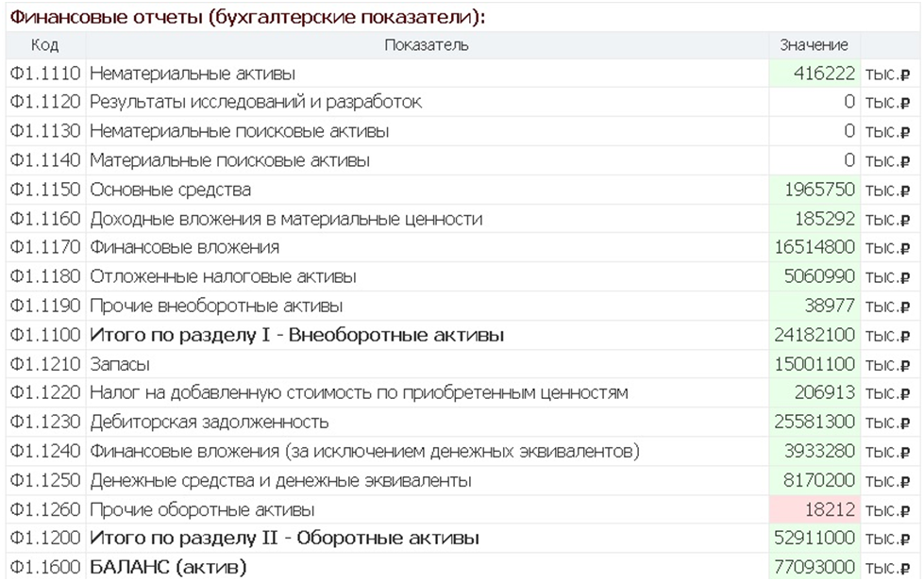Select code Ф1.1220
924x581 pixels.
[45, 392]
